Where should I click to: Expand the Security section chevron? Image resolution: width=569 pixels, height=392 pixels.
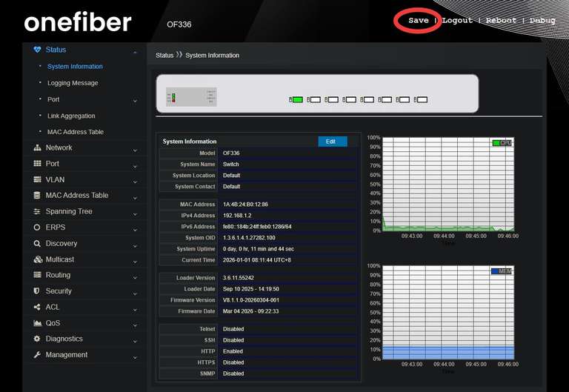point(135,293)
